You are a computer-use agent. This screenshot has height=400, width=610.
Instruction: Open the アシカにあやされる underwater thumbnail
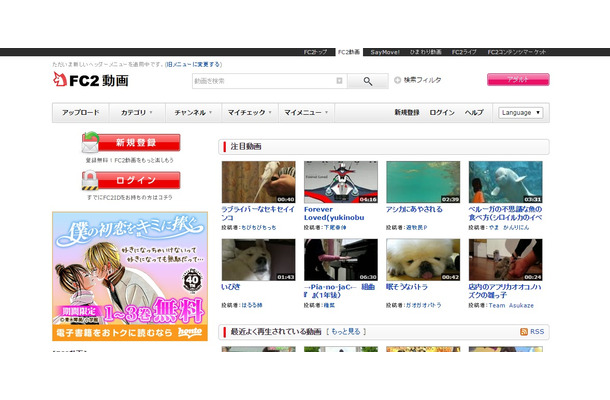click(423, 182)
